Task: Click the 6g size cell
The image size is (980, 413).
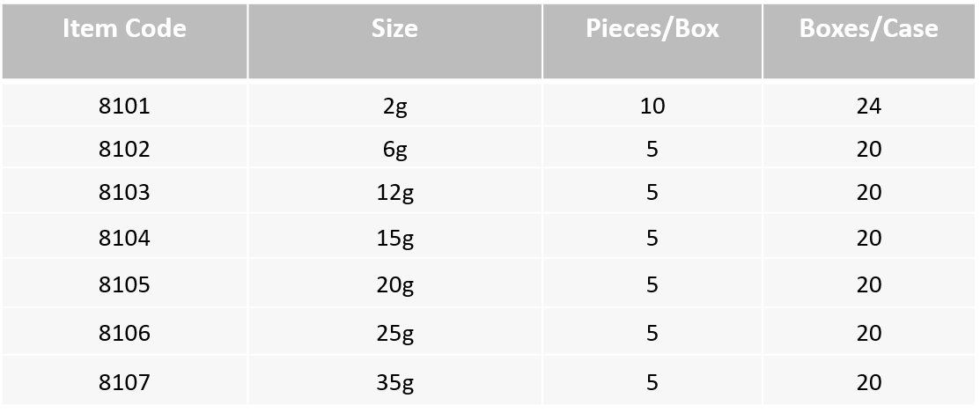Action: [x=395, y=148]
